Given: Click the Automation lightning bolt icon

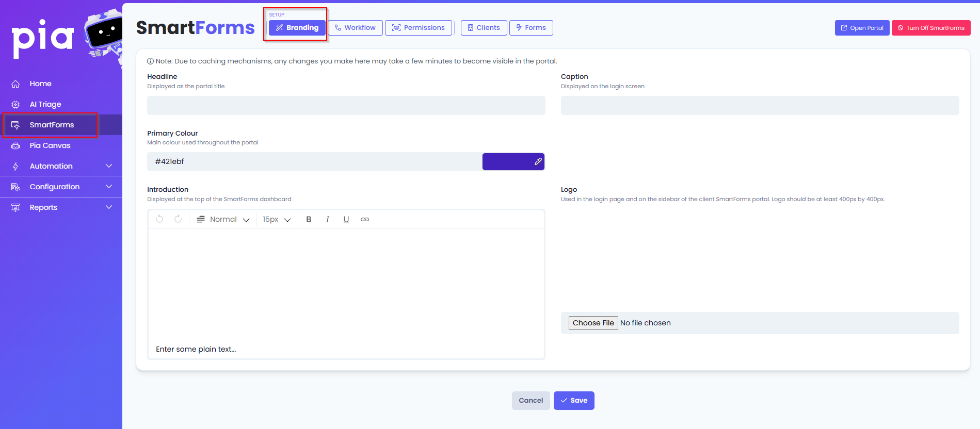Looking at the screenshot, I should pos(15,166).
